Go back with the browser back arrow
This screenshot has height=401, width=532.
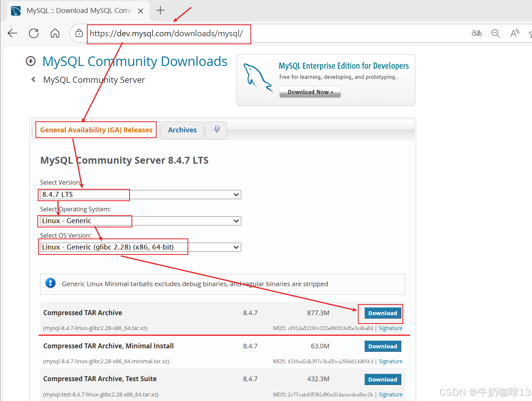(13, 33)
